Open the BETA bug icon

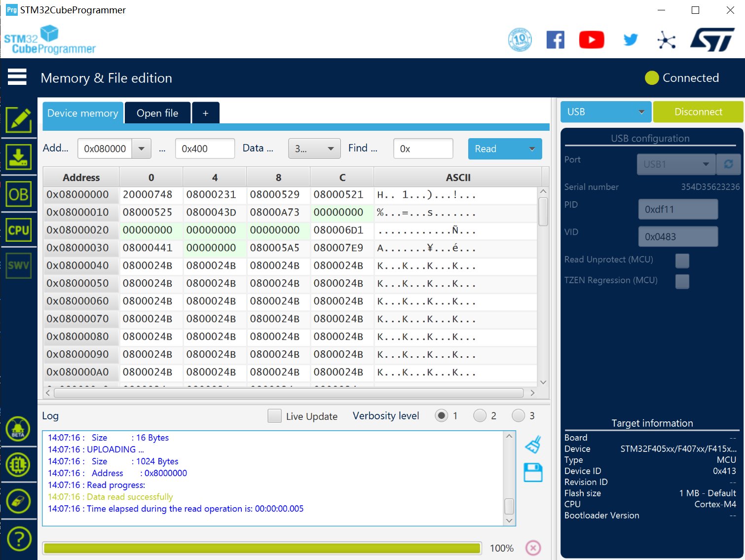click(x=18, y=429)
